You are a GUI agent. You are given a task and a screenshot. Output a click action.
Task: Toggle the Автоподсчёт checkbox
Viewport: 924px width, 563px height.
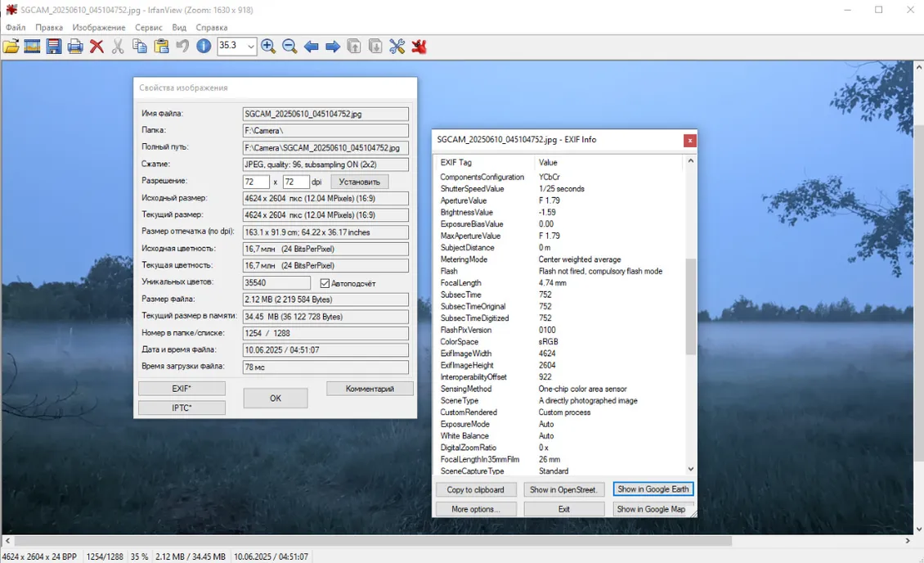pyautogui.click(x=325, y=283)
